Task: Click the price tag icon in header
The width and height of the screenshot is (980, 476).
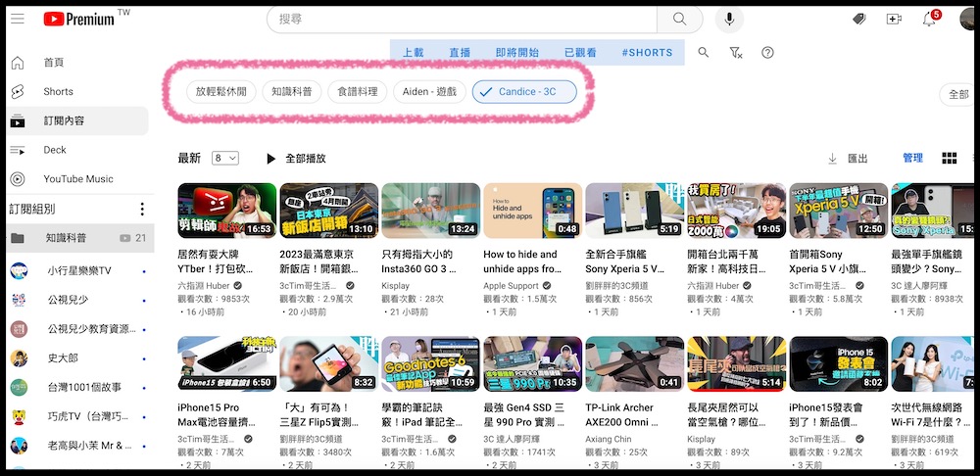Action: (x=858, y=19)
